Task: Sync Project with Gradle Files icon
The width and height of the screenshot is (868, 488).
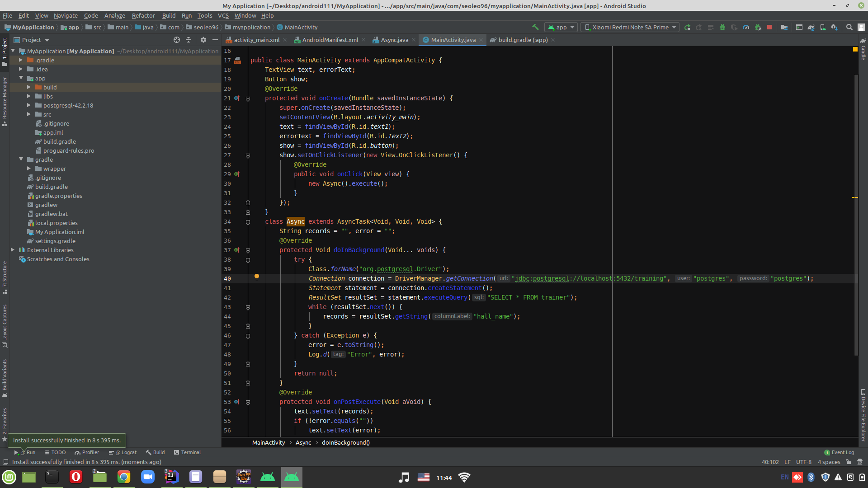Action: click(811, 27)
